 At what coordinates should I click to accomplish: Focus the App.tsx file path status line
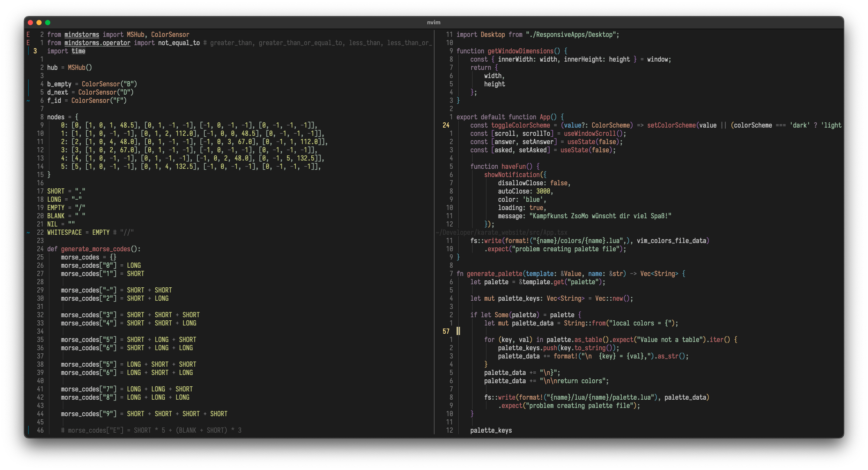tap(502, 233)
